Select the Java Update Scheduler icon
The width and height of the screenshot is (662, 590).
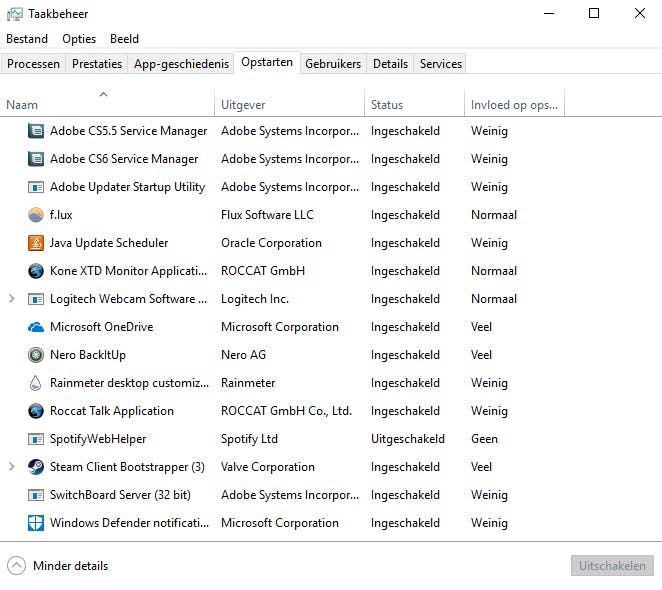(36, 243)
